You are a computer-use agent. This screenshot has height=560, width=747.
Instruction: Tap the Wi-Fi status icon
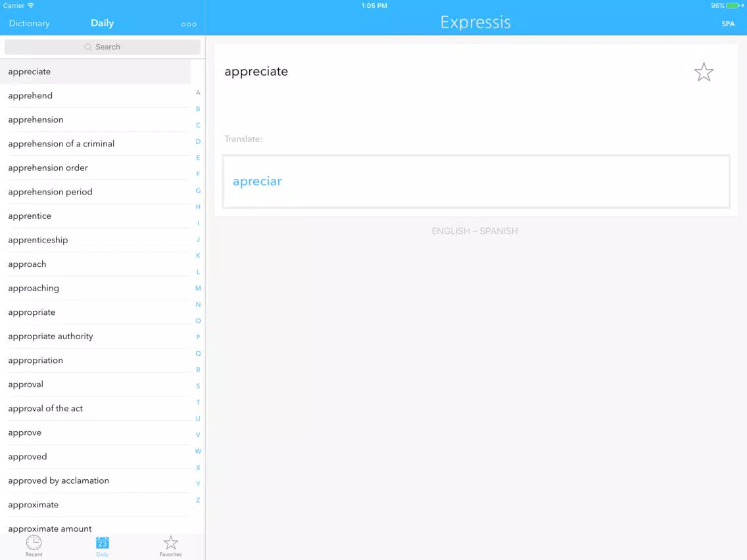click(31, 5)
